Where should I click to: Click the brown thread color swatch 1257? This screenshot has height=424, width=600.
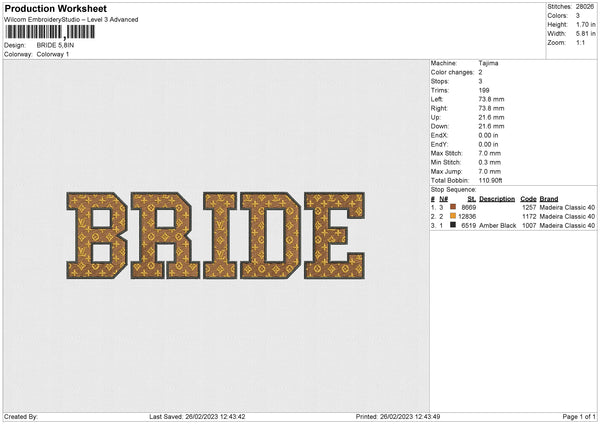453,207
